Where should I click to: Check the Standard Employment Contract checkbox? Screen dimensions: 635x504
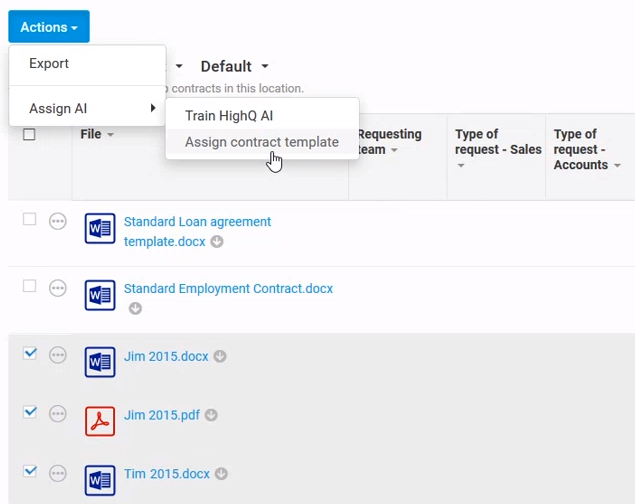(x=30, y=286)
